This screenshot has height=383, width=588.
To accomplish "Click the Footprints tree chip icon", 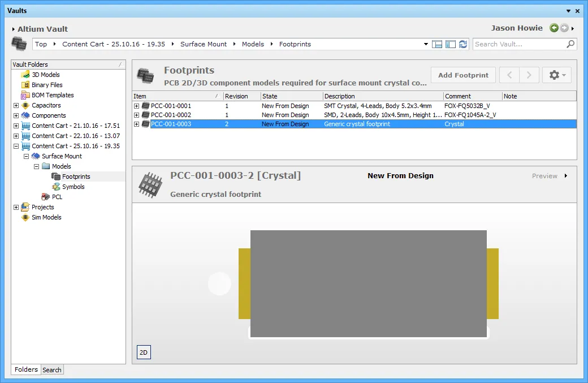I will tap(56, 177).
